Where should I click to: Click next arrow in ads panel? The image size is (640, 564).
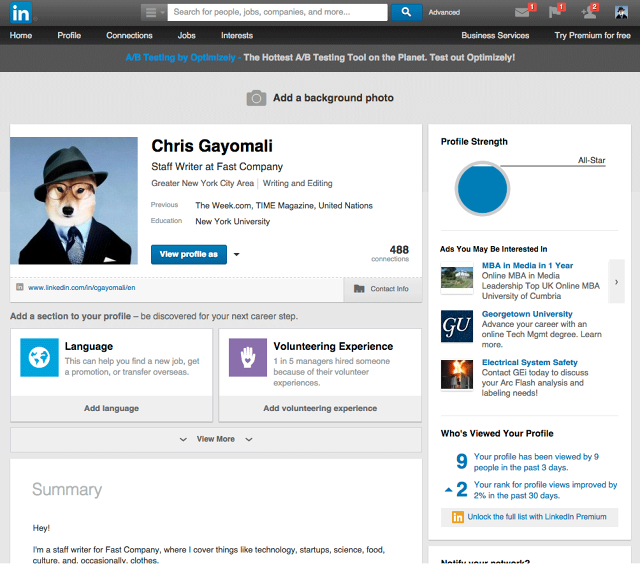[616, 282]
